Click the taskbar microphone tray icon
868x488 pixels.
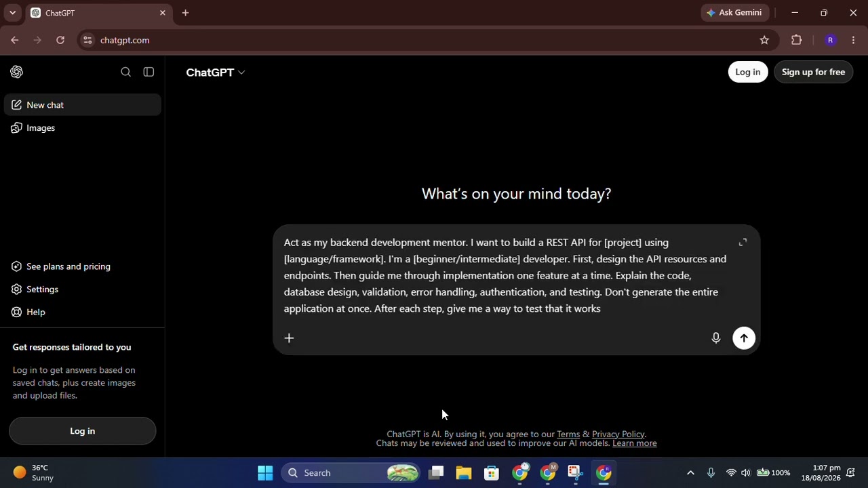[711, 473]
